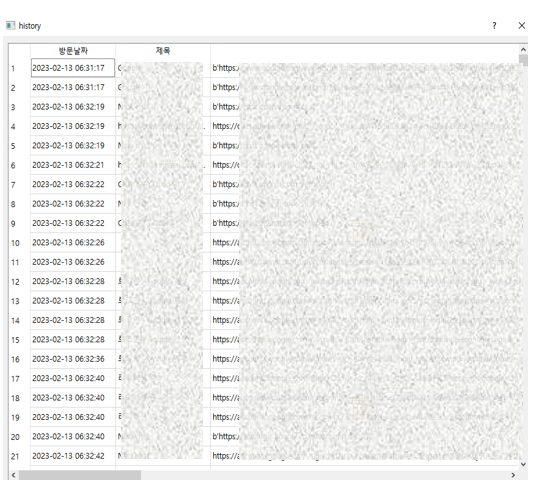Image resolution: width=537 pixels, height=484 pixels.
Task: Click date cell 06:31:17 in row 1
Action: (x=73, y=68)
